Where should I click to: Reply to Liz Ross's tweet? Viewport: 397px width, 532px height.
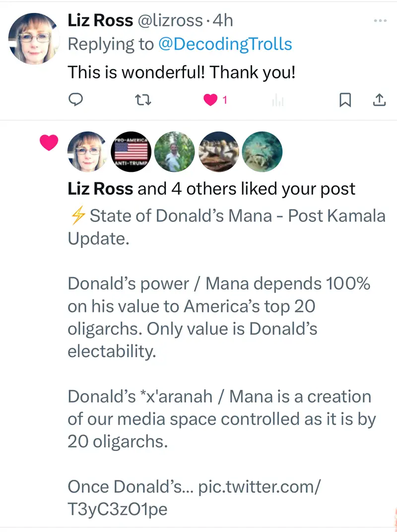pos(75,100)
